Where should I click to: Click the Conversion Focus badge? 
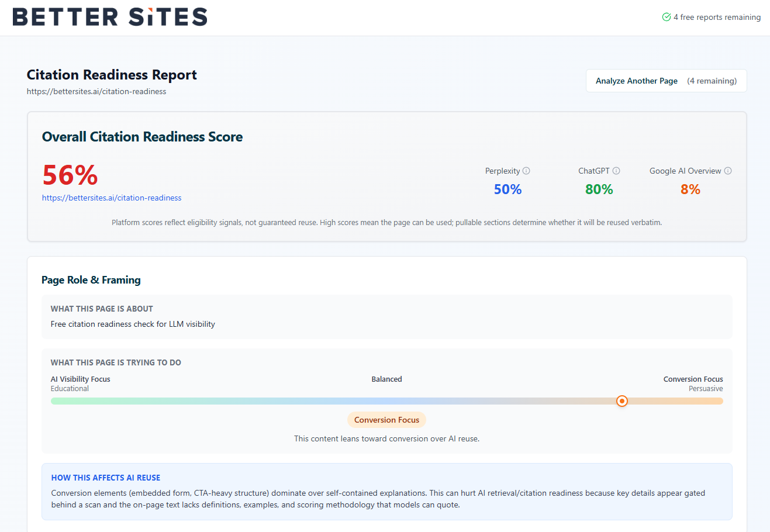386,420
